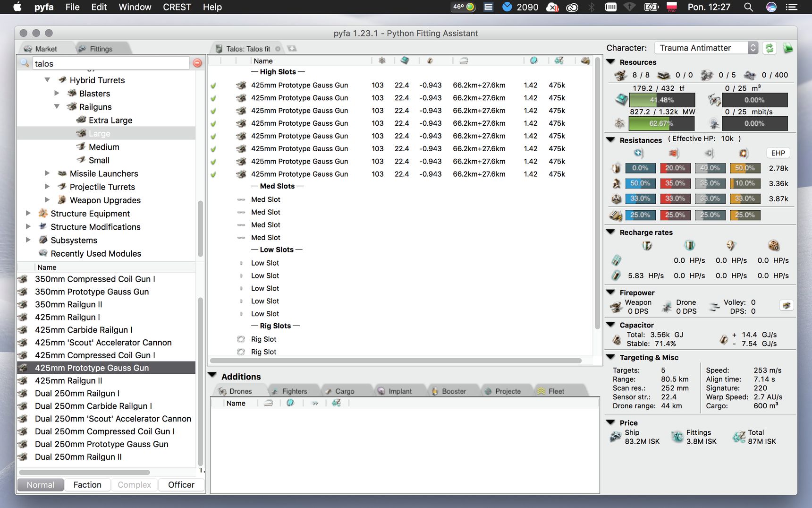This screenshot has height=508, width=812.
Task: Toggle state of third 425mm Prototype Gauss Gun
Action: point(213,111)
